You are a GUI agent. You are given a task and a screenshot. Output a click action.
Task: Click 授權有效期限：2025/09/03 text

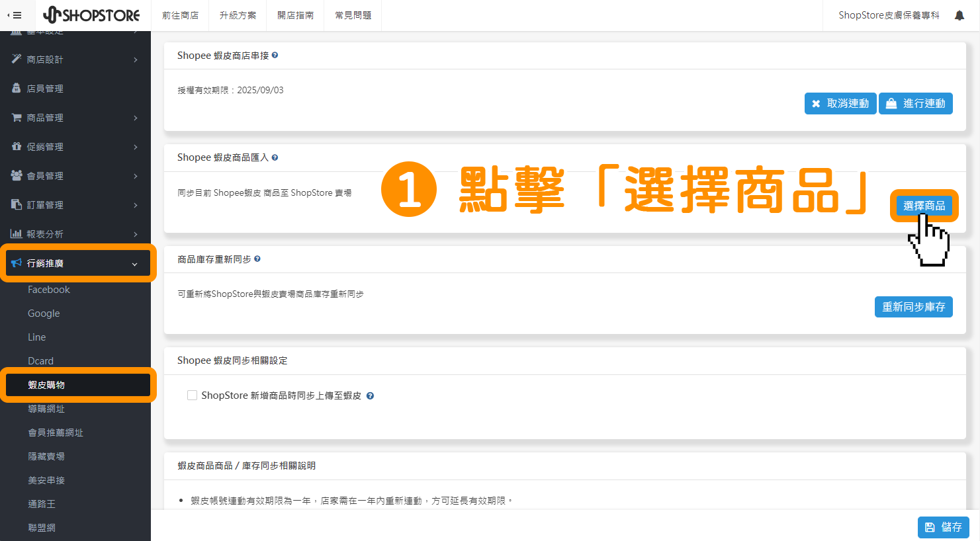pyautogui.click(x=230, y=90)
